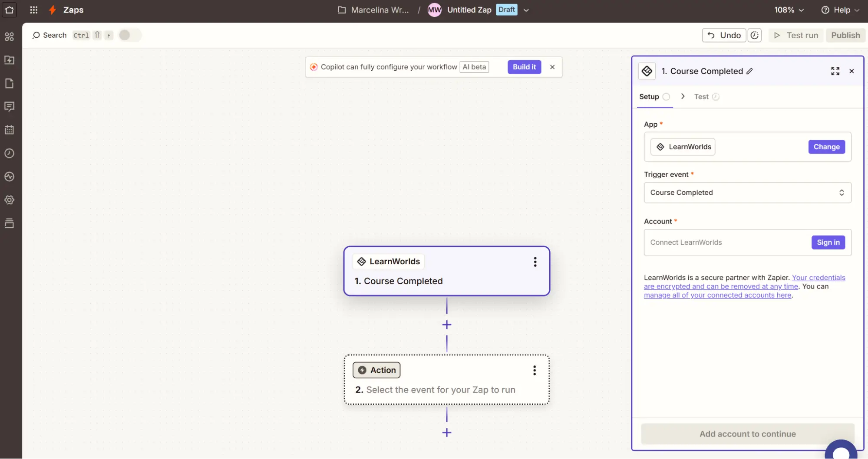Open the status activity sidebar icon
Viewport: 868px width, 459px height.
coord(9,177)
